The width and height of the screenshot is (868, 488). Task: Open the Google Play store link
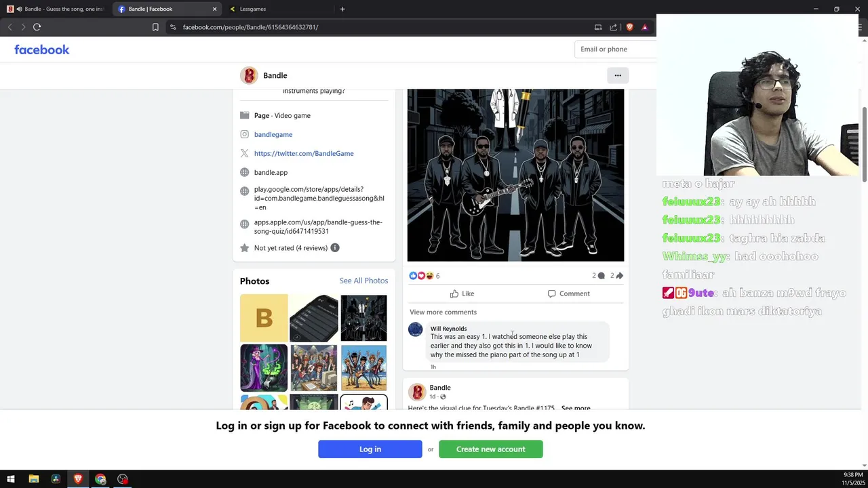[319, 198]
